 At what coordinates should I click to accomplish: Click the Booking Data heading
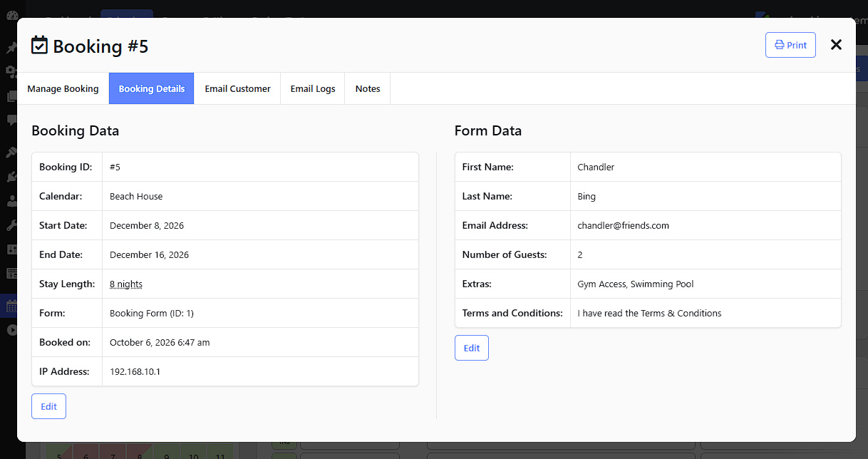coord(75,130)
